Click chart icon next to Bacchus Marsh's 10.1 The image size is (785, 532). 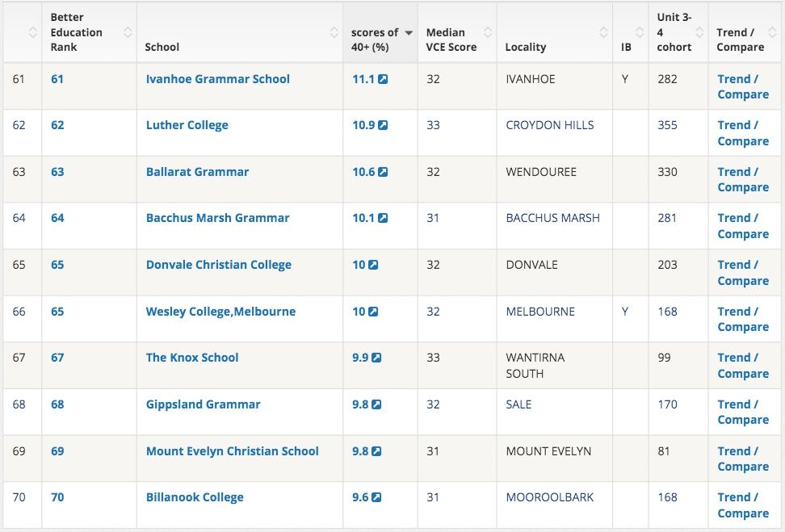click(x=383, y=219)
